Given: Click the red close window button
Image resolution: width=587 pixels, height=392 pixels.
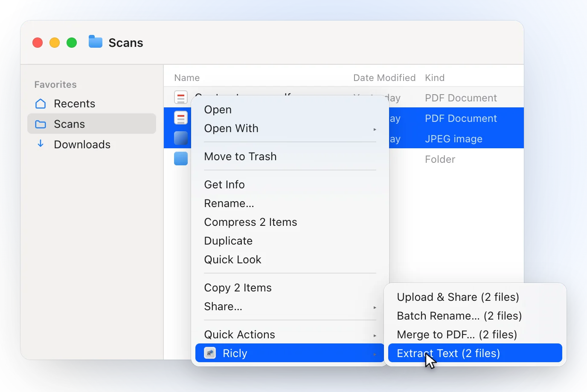Looking at the screenshot, I should (x=38, y=43).
